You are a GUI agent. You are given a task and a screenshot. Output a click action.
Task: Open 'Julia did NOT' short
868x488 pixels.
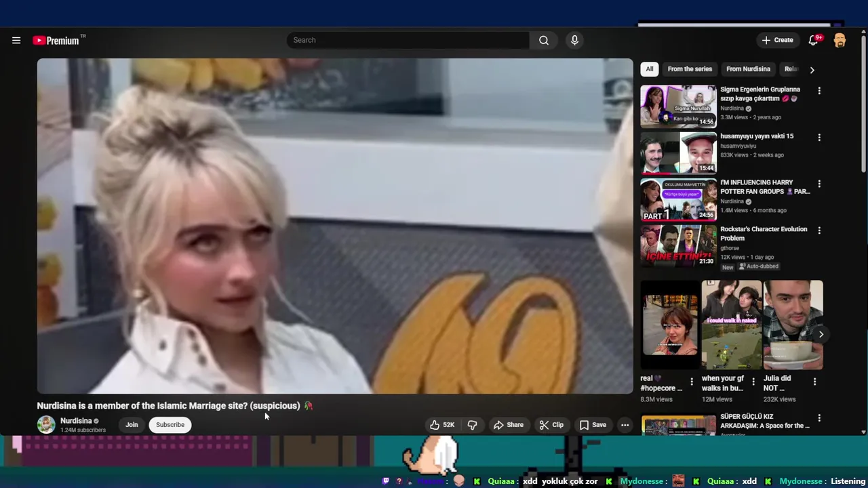click(793, 325)
